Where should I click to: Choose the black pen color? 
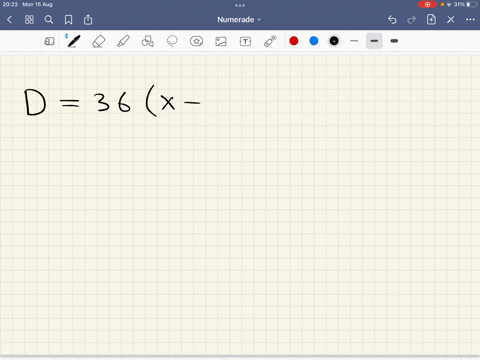point(334,41)
